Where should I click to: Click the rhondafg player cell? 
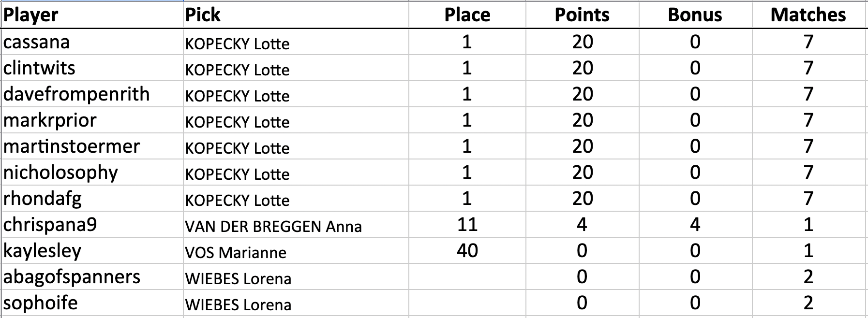click(92, 199)
